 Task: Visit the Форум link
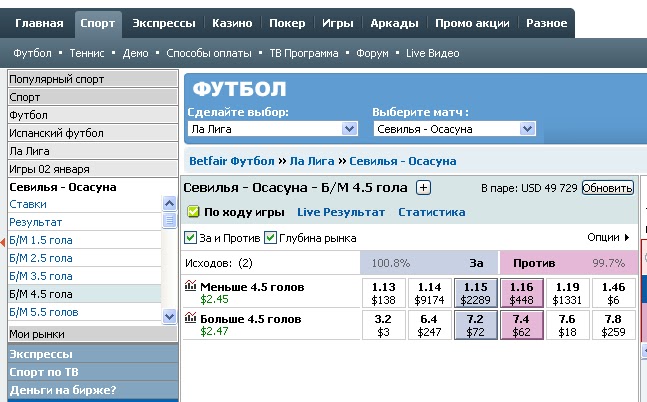[372, 53]
